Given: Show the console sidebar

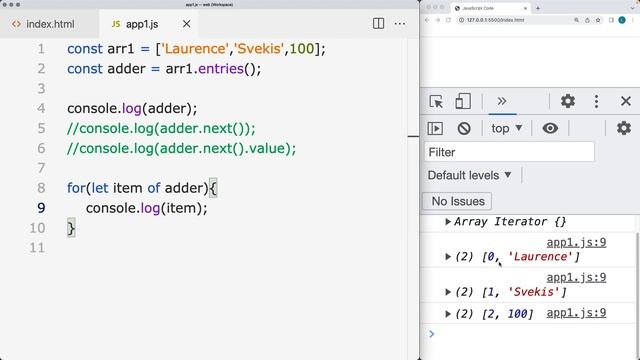Looking at the screenshot, I should [435, 129].
